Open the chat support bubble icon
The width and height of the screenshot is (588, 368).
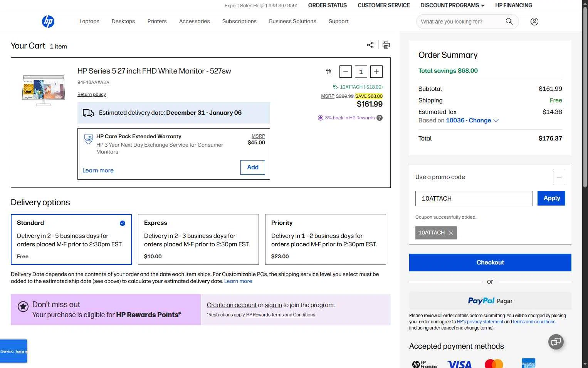pos(556,342)
